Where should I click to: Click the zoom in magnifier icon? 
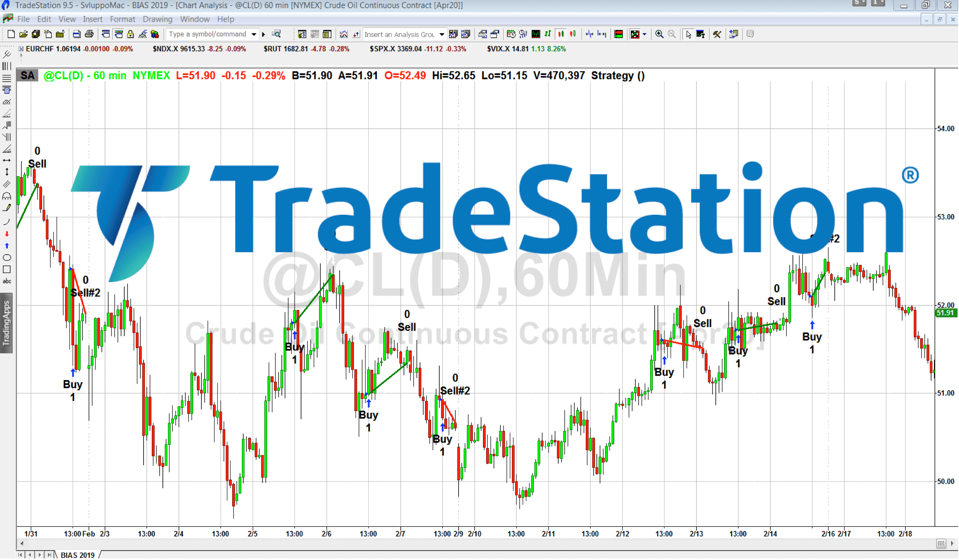coord(659,34)
